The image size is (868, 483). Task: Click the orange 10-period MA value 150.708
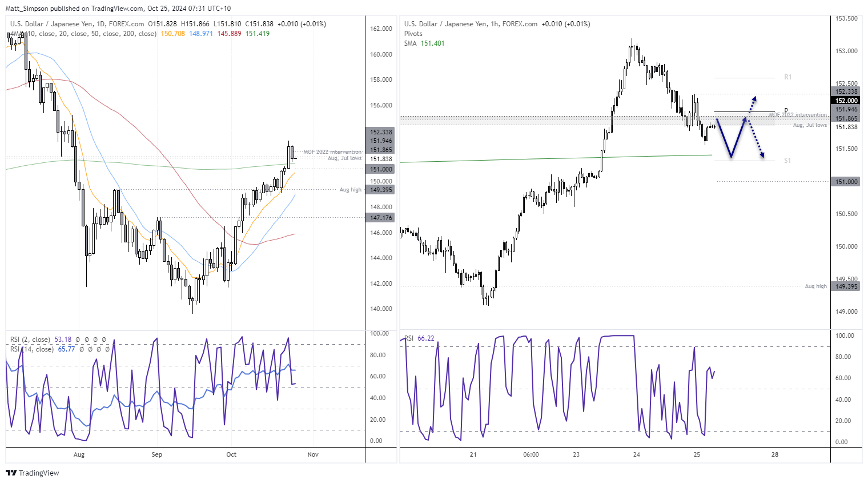173,34
